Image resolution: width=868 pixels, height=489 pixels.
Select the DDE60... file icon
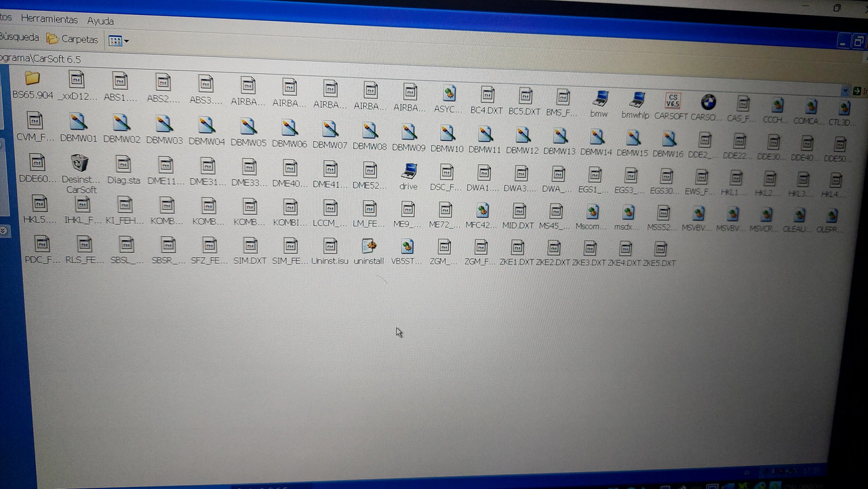pyautogui.click(x=37, y=163)
